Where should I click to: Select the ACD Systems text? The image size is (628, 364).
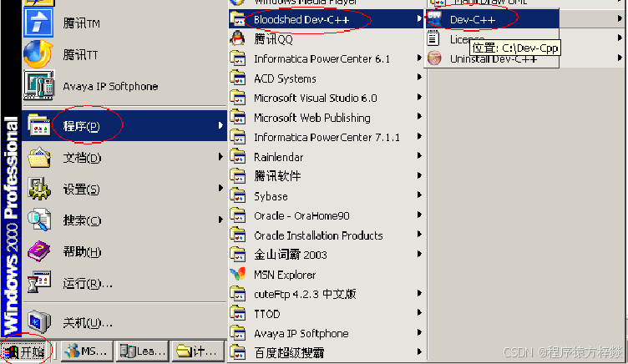point(285,78)
